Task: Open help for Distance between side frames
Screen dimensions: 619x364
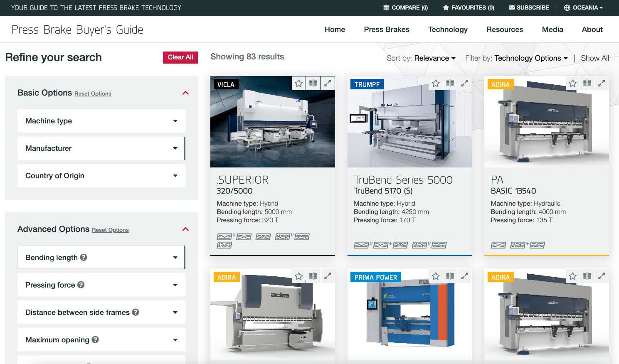Action: tap(136, 312)
